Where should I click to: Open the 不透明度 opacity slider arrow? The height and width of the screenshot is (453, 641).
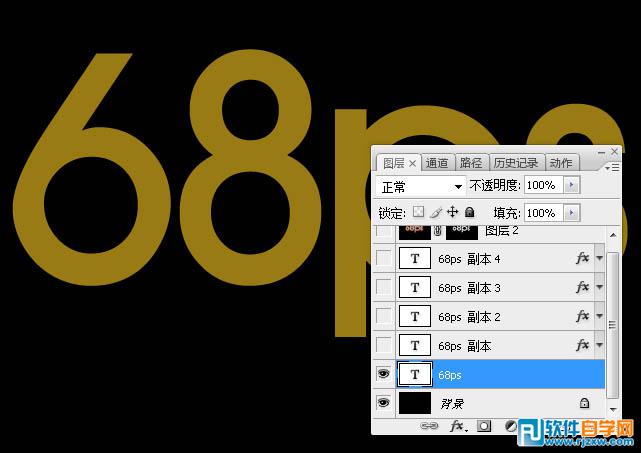tap(572, 185)
